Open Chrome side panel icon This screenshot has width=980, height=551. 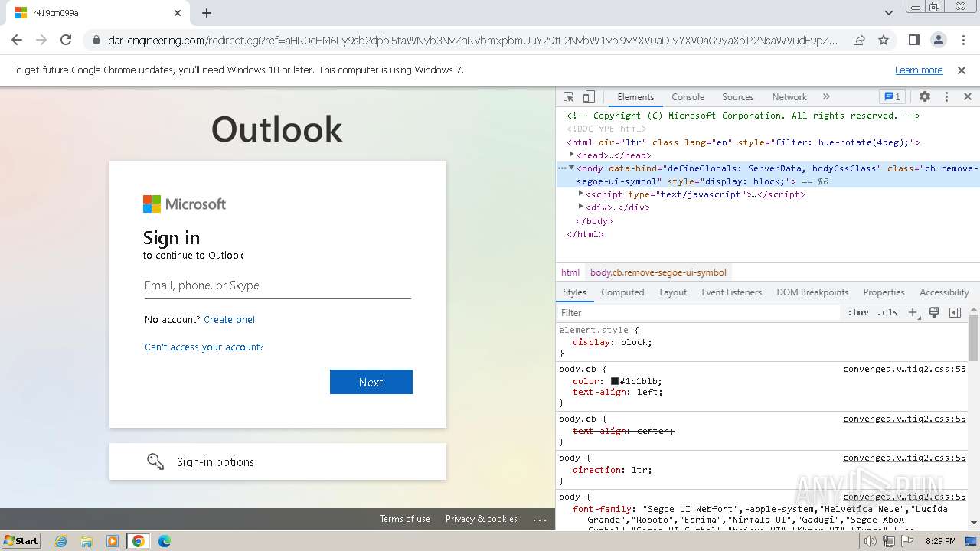(x=914, y=40)
